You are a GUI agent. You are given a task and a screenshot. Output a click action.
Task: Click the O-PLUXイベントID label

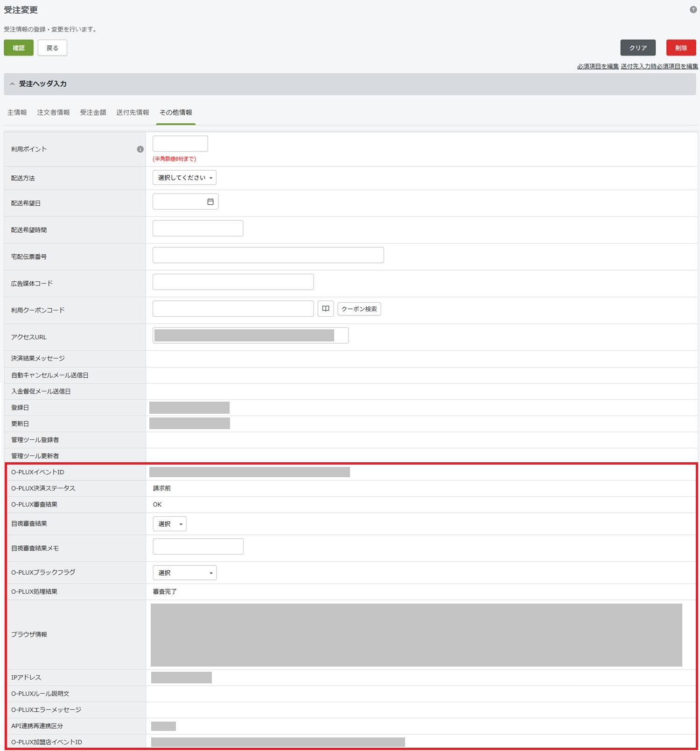click(x=38, y=472)
